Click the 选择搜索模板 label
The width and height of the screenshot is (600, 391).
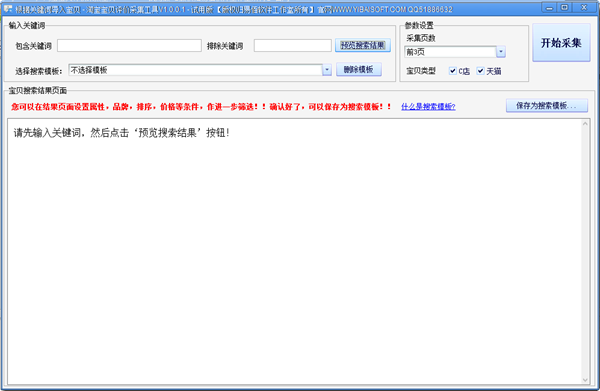click(39, 71)
